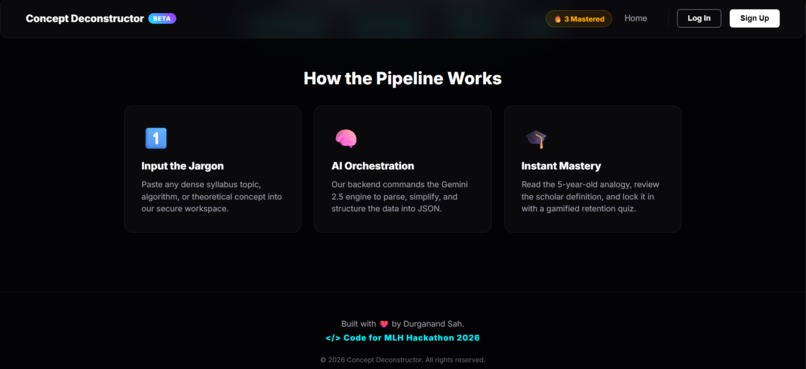Open the Code for MLH Hackathon 2026 link
This screenshot has height=369, width=806.
click(402, 338)
